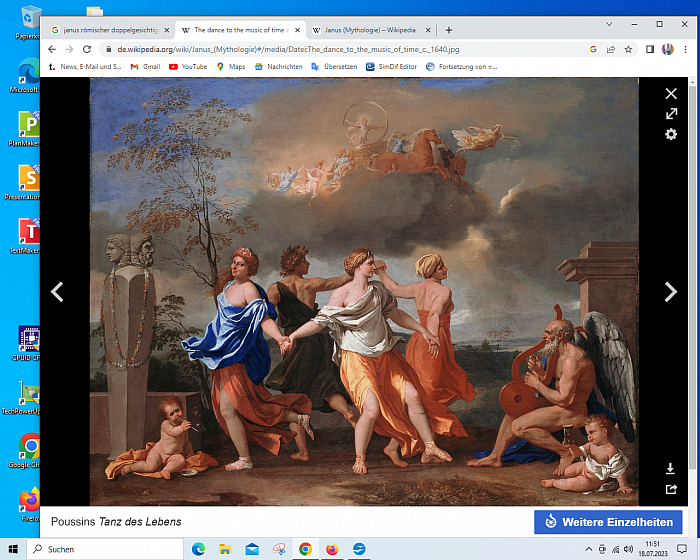
Task: Open the TextMaker desktop shortcut
Action: [x=25, y=236]
